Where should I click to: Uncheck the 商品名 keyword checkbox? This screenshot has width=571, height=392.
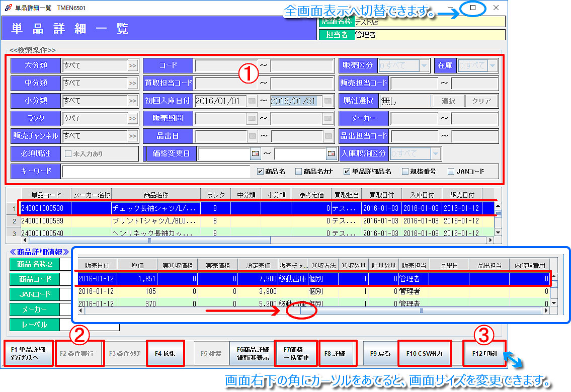click(260, 172)
